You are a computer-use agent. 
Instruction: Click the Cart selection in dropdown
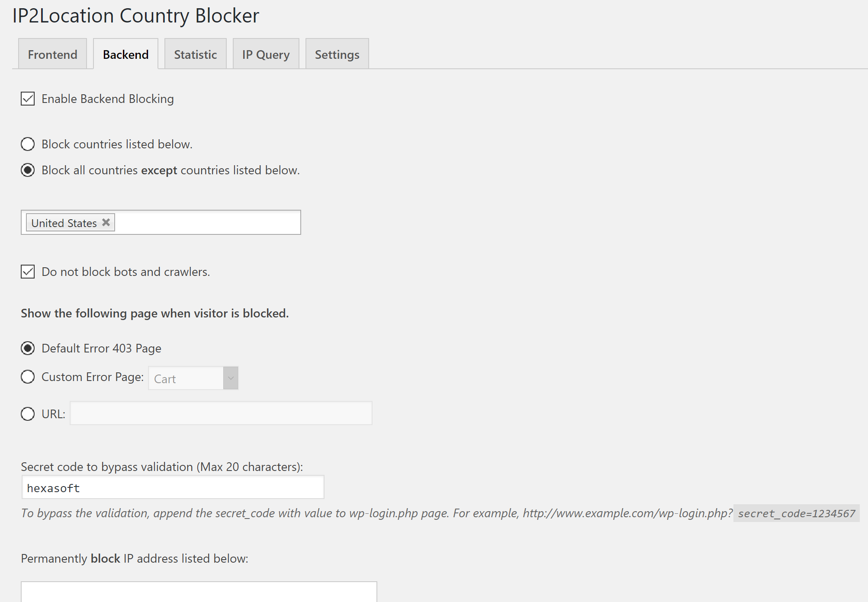186,379
